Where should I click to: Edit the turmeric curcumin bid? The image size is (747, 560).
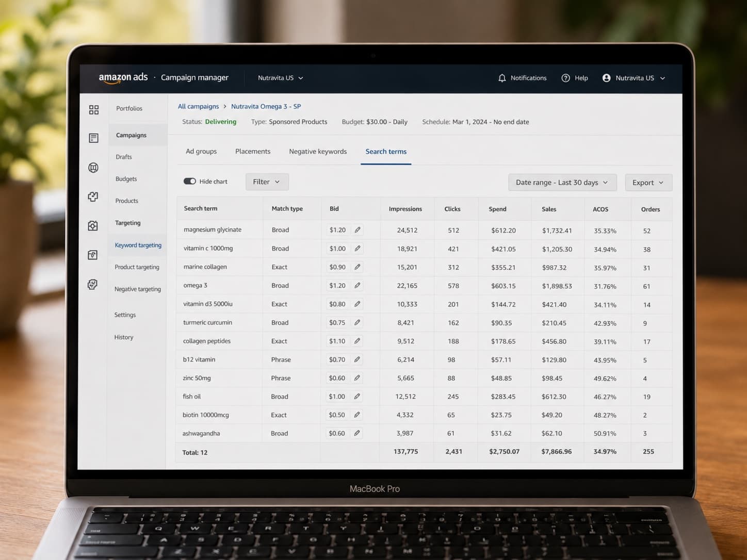click(357, 323)
